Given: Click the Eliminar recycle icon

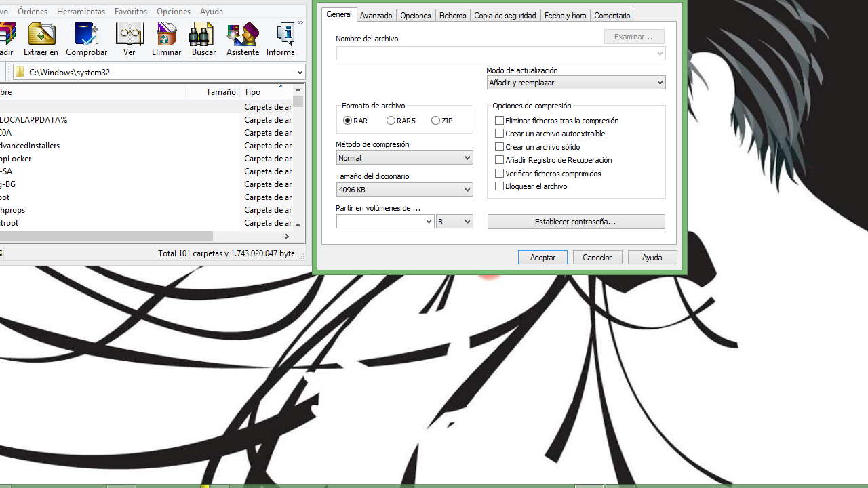Looking at the screenshot, I should click(166, 39).
